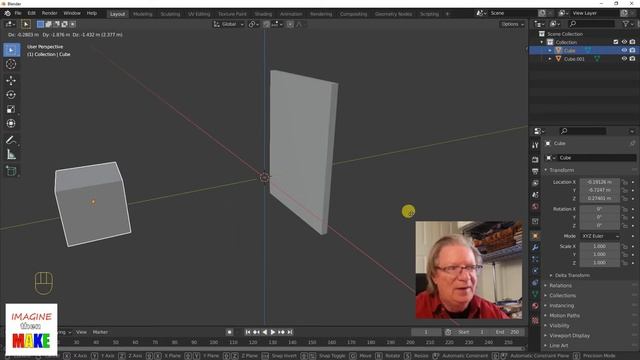Switch to the Sculpting workspace tab
The height and width of the screenshot is (360, 640).
170,14
